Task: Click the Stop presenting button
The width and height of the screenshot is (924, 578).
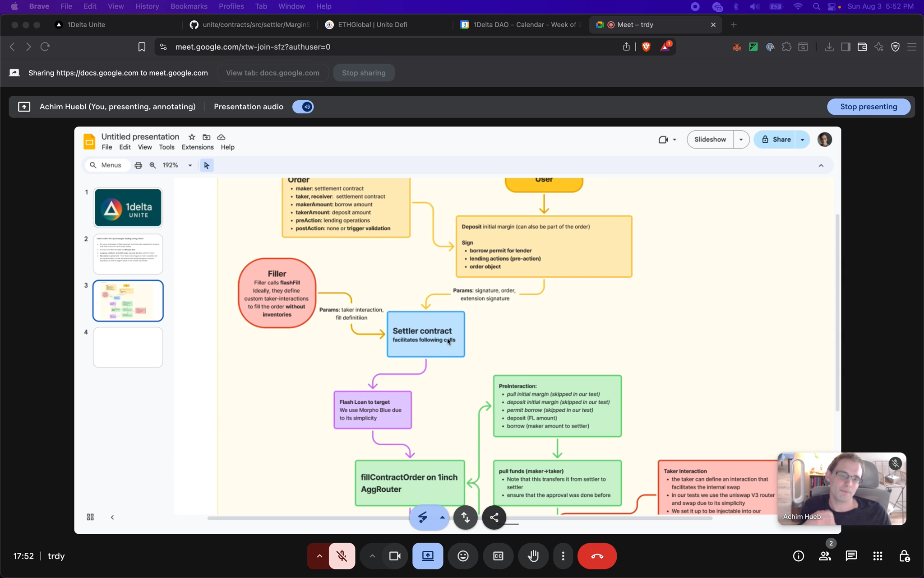Action: [x=868, y=107]
